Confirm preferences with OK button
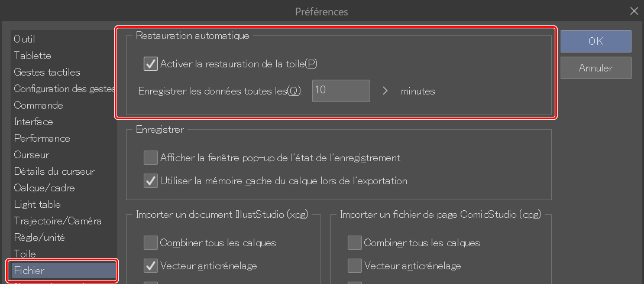Image resolution: width=644 pixels, height=284 pixels. tap(596, 41)
